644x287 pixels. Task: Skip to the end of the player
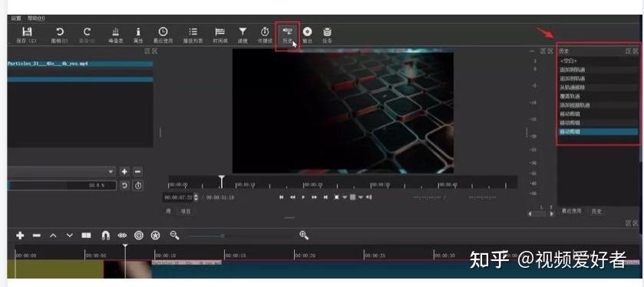tap(325, 197)
